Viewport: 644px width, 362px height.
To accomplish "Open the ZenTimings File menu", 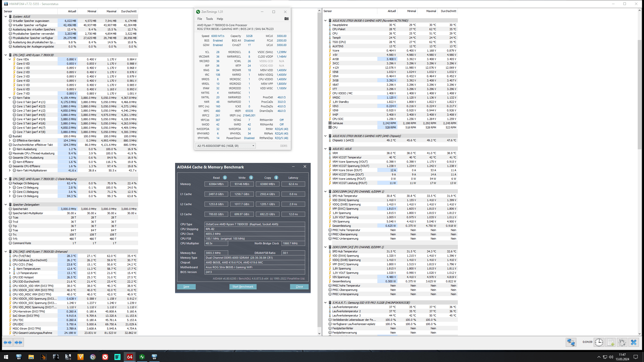I will pos(199,19).
